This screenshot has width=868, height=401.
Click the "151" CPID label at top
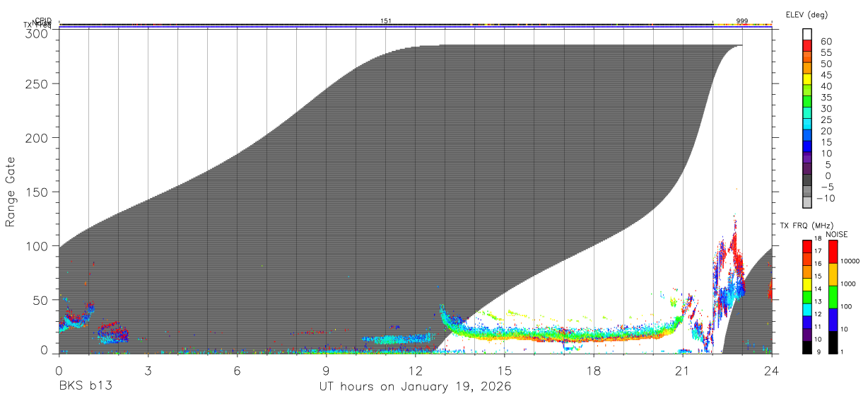[x=386, y=21]
